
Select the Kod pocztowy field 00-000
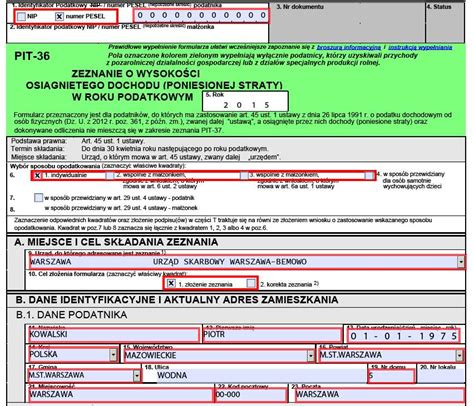click(x=251, y=395)
